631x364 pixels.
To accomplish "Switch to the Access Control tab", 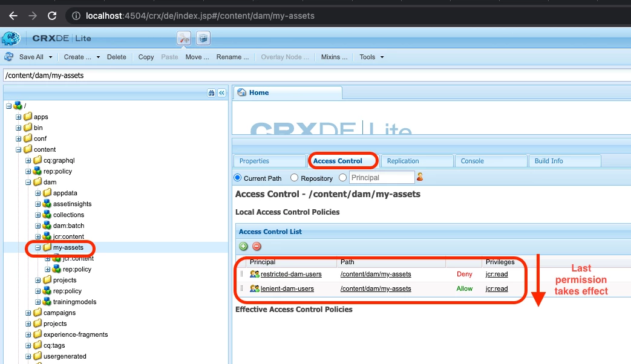I will click(343, 161).
